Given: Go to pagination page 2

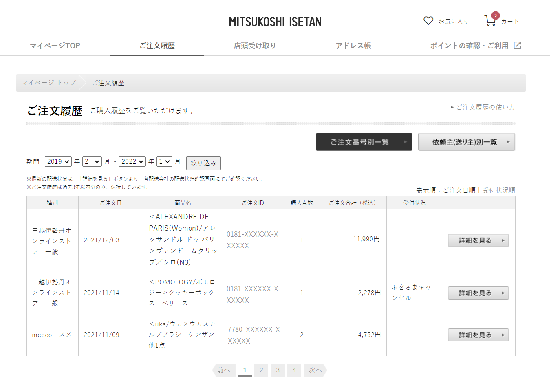Looking at the screenshot, I should pos(261,370).
